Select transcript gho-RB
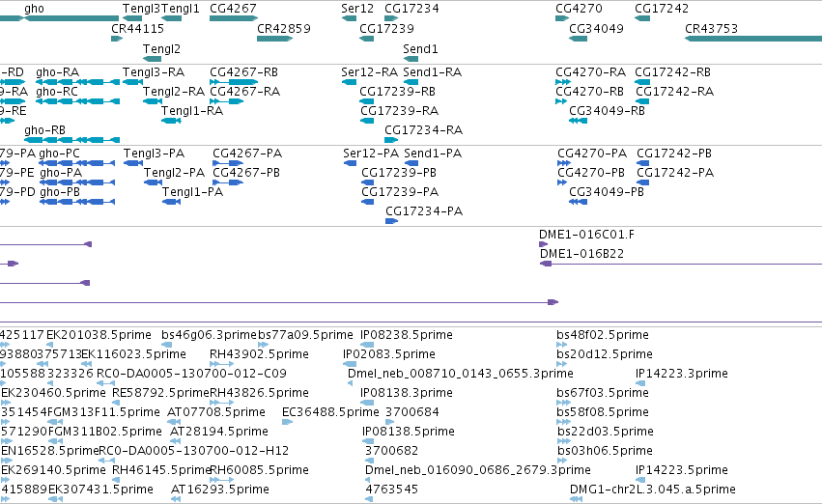The image size is (822, 504). click(x=45, y=130)
